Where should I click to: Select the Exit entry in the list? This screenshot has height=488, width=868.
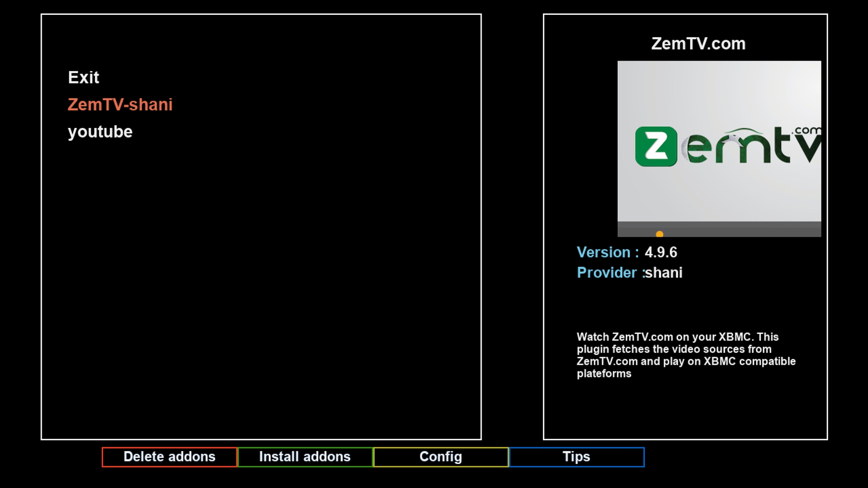84,77
